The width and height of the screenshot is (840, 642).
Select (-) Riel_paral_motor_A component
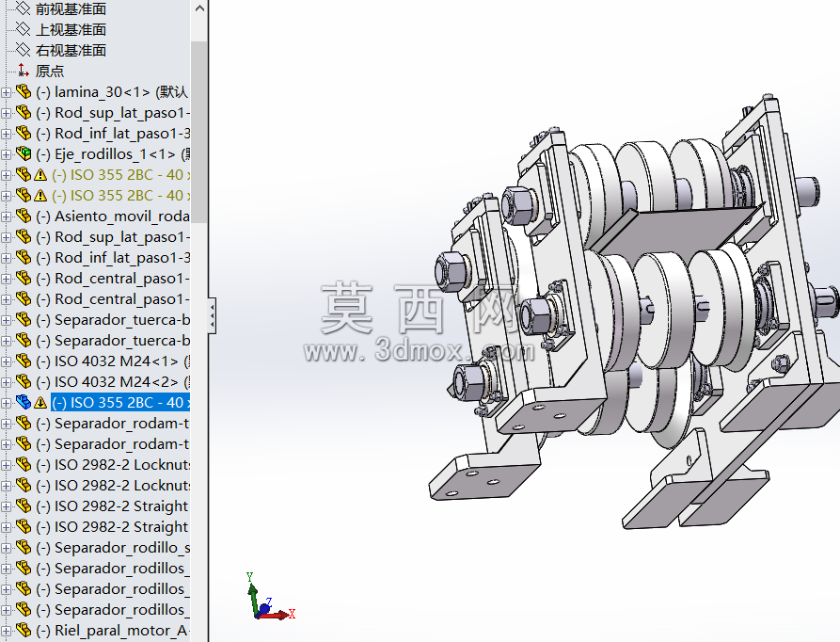point(112,630)
